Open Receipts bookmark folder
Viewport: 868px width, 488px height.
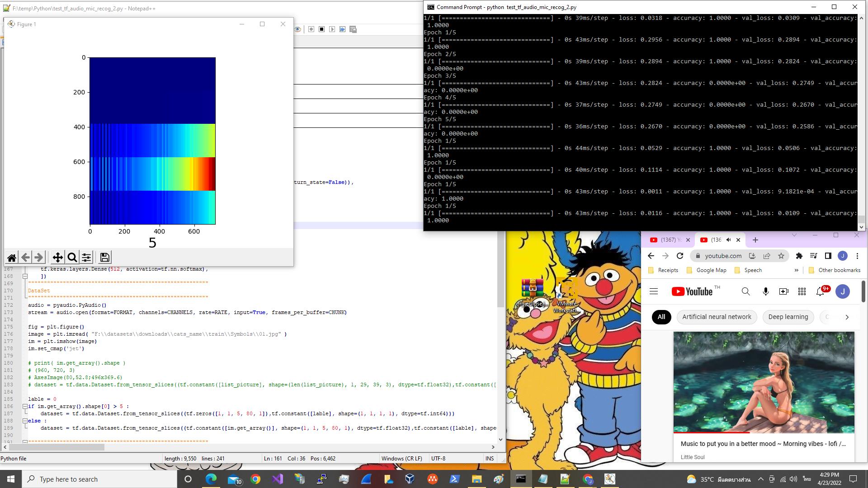(663, 270)
